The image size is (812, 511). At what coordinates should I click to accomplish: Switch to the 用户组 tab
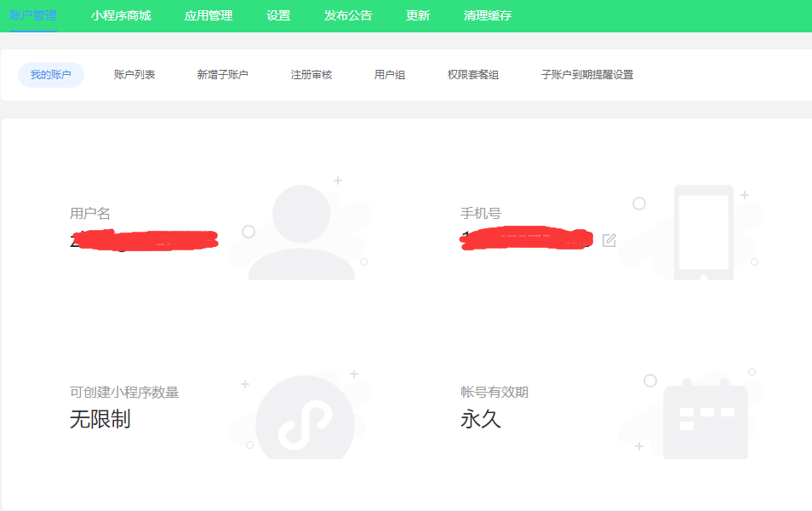(x=389, y=75)
